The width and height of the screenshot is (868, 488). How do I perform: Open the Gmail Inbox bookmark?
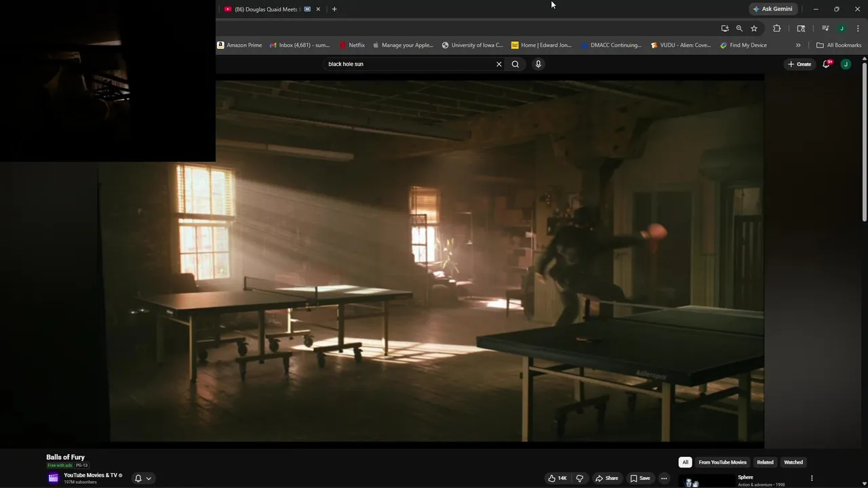pos(299,45)
